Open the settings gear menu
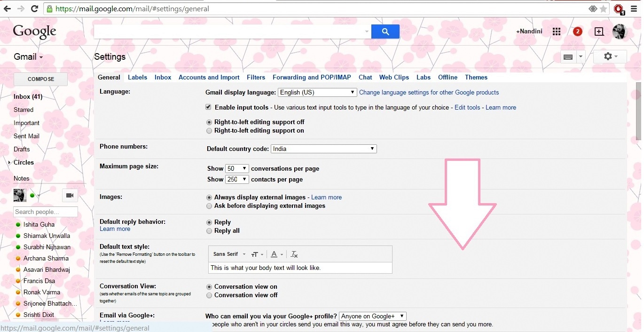Image resolution: width=644 pixels, height=332 pixels. (609, 56)
